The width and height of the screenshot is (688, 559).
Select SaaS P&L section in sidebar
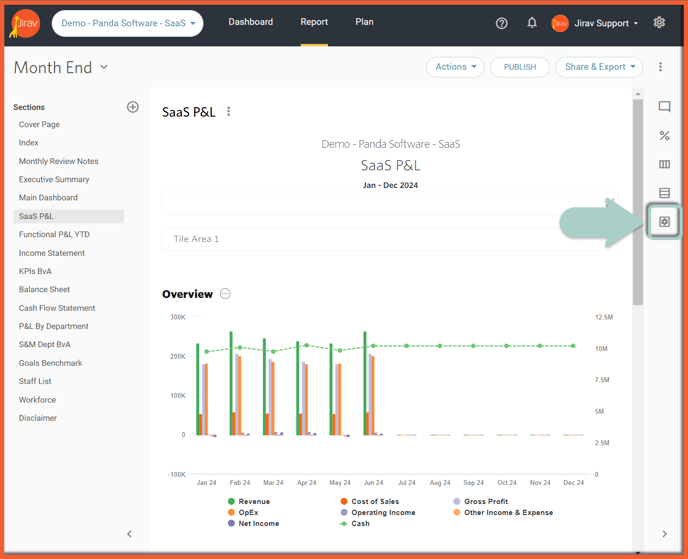tap(68, 216)
